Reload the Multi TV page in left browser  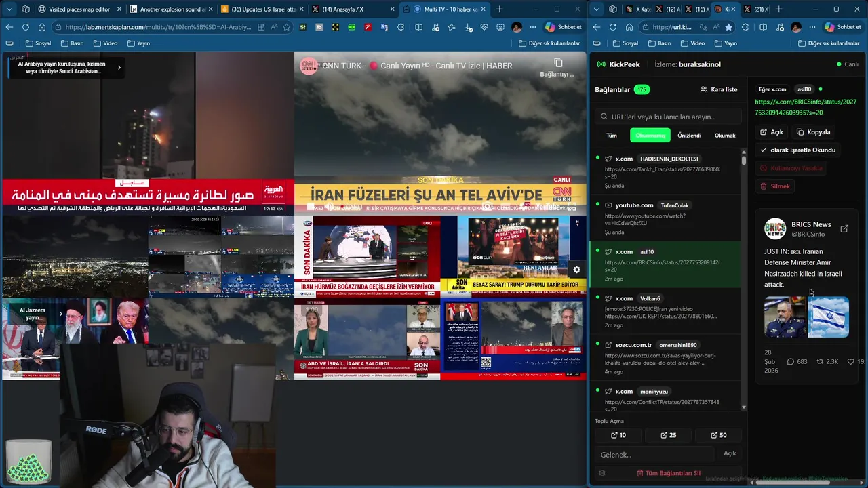pyautogui.click(x=25, y=27)
